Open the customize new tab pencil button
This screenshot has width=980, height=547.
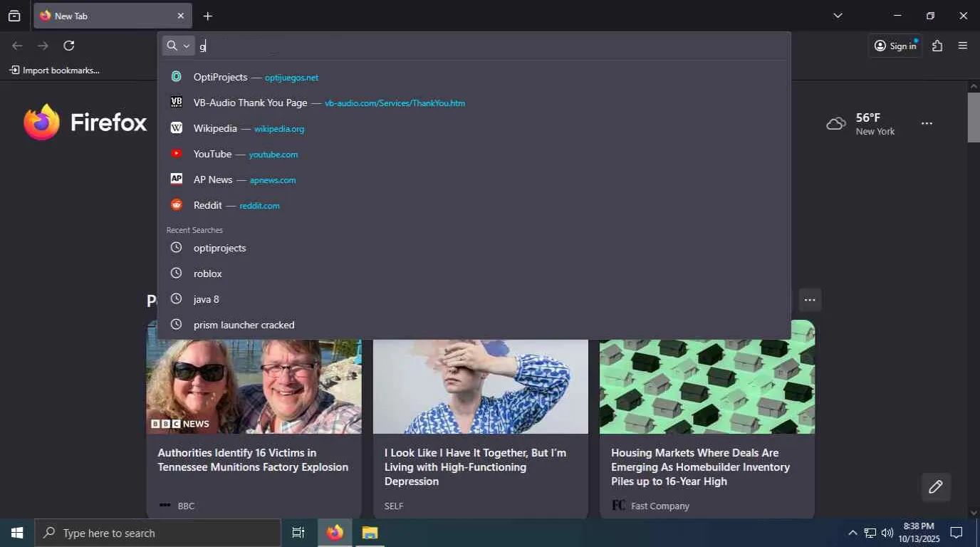(936, 487)
